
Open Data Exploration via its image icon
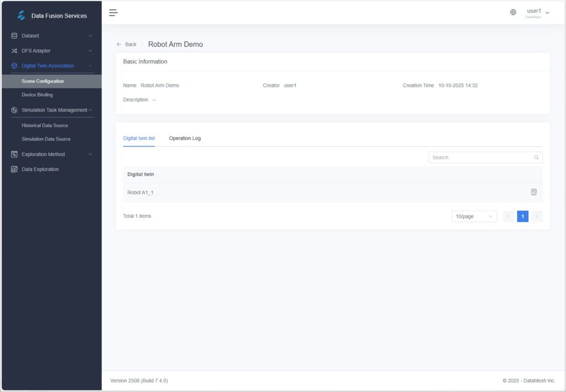pyautogui.click(x=13, y=169)
